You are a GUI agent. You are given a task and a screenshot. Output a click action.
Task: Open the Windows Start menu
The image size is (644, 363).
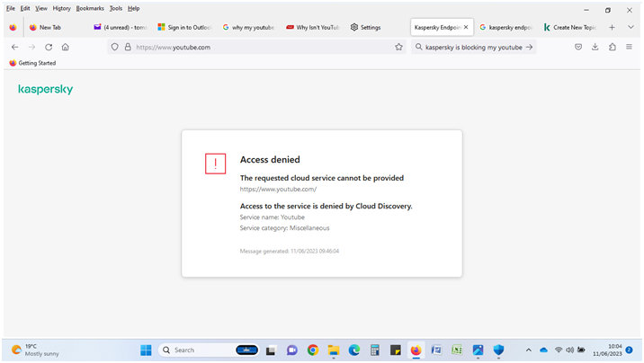146,350
